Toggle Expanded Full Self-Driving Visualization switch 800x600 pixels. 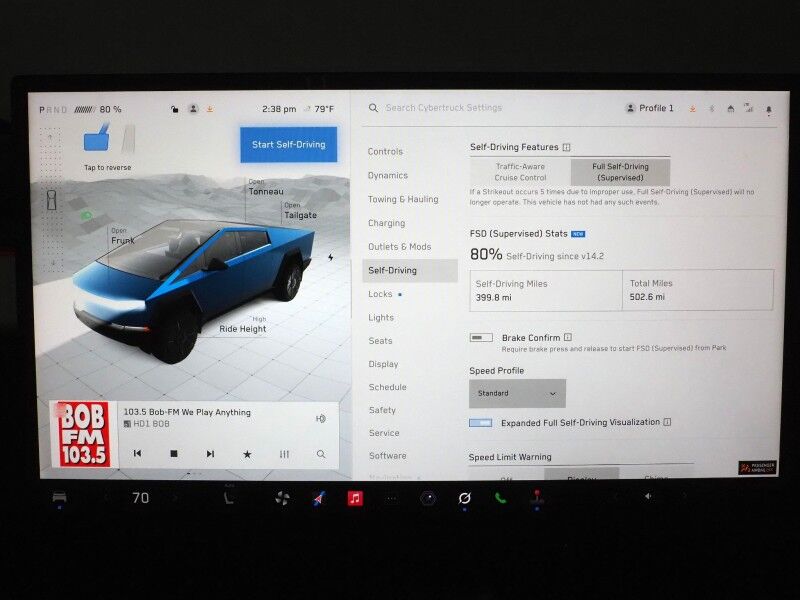click(481, 423)
